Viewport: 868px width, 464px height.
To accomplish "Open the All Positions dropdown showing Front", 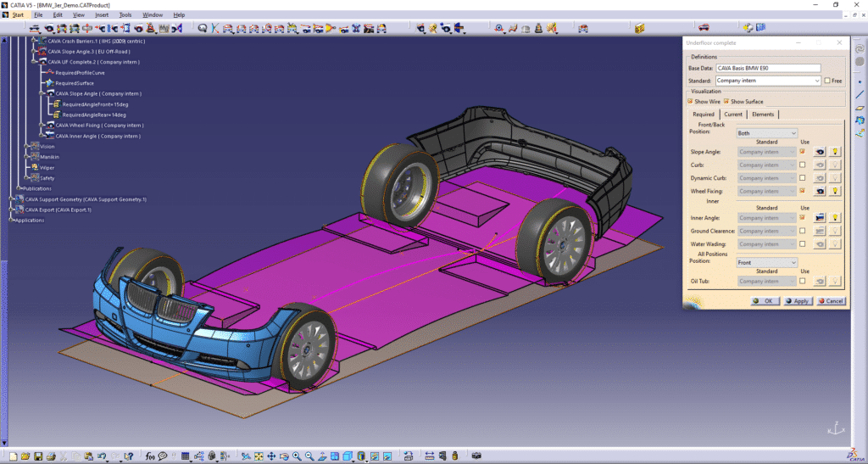I will pyautogui.click(x=766, y=262).
